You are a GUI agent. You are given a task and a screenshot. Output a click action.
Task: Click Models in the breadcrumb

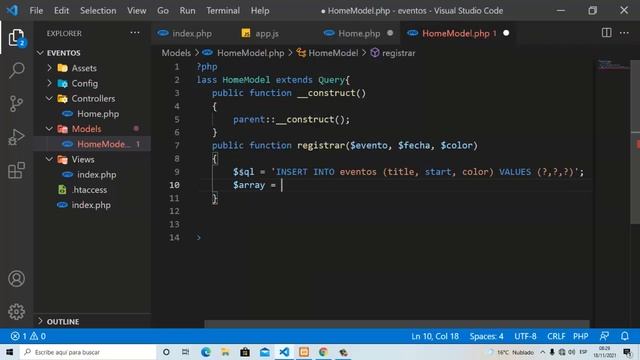(x=176, y=53)
